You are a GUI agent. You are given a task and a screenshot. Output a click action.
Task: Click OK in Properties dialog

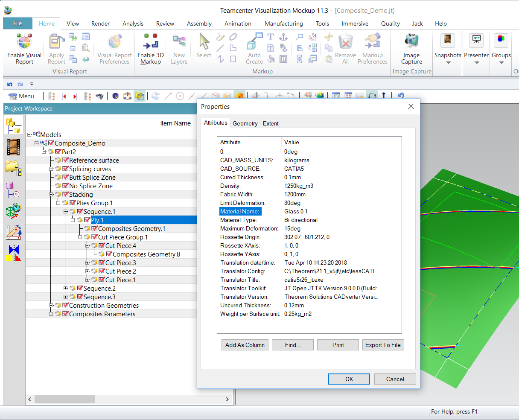[x=349, y=379]
